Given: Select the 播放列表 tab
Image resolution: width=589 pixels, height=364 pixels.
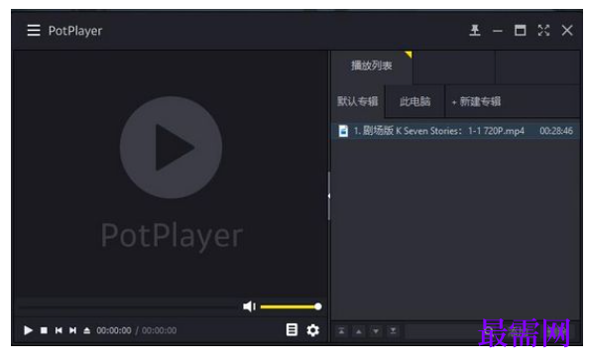Looking at the screenshot, I should coord(372,66).
